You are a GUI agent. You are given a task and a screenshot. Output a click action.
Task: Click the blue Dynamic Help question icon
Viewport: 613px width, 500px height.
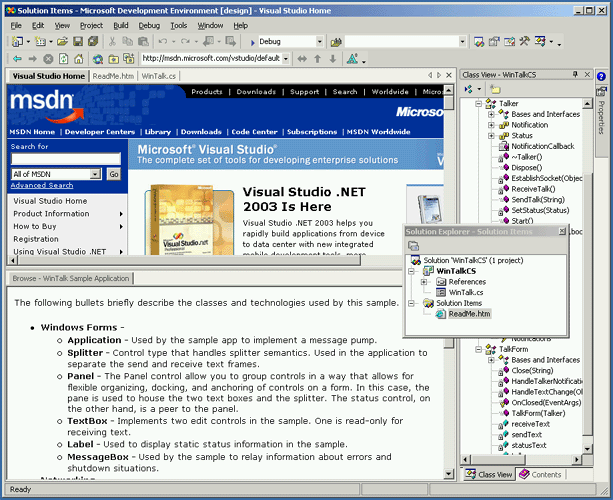(601, 77)
